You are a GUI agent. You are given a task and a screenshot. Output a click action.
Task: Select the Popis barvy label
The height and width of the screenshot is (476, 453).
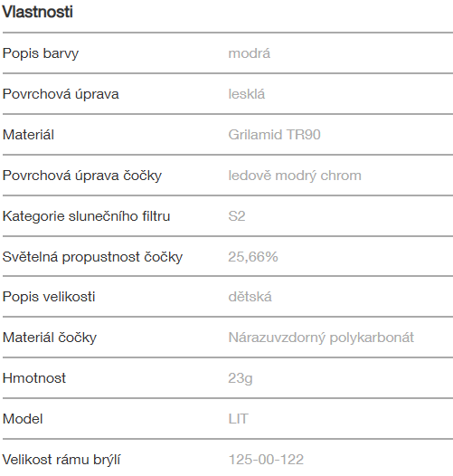click(41, 53)
